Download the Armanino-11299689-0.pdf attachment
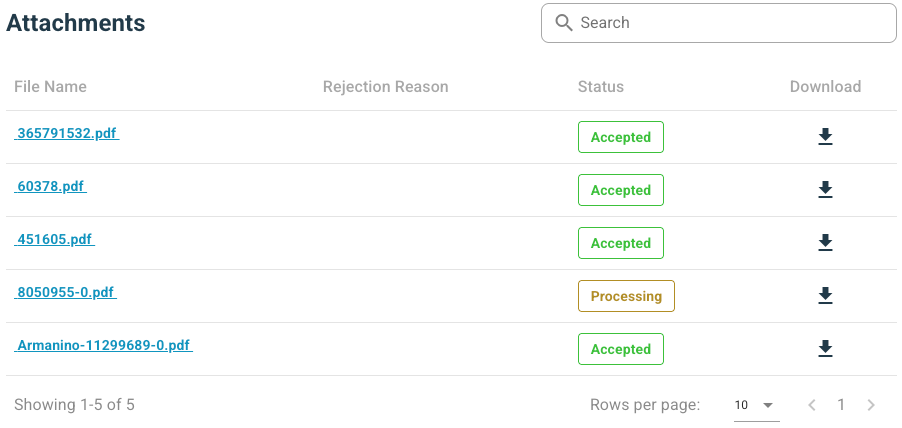 coord(825,349)
